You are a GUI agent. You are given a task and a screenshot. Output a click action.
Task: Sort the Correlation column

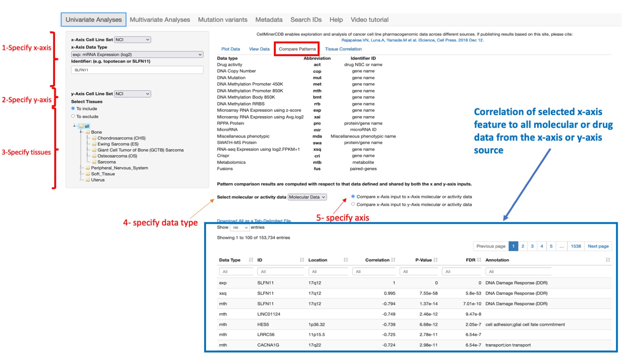click(x=392, y=260)
